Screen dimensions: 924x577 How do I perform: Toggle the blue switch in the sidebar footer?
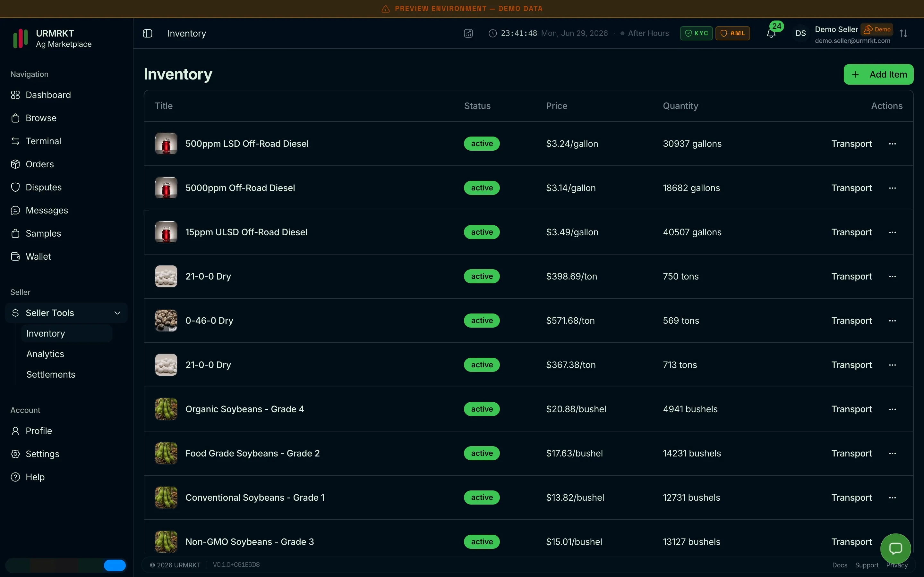[x=115, y=565]
